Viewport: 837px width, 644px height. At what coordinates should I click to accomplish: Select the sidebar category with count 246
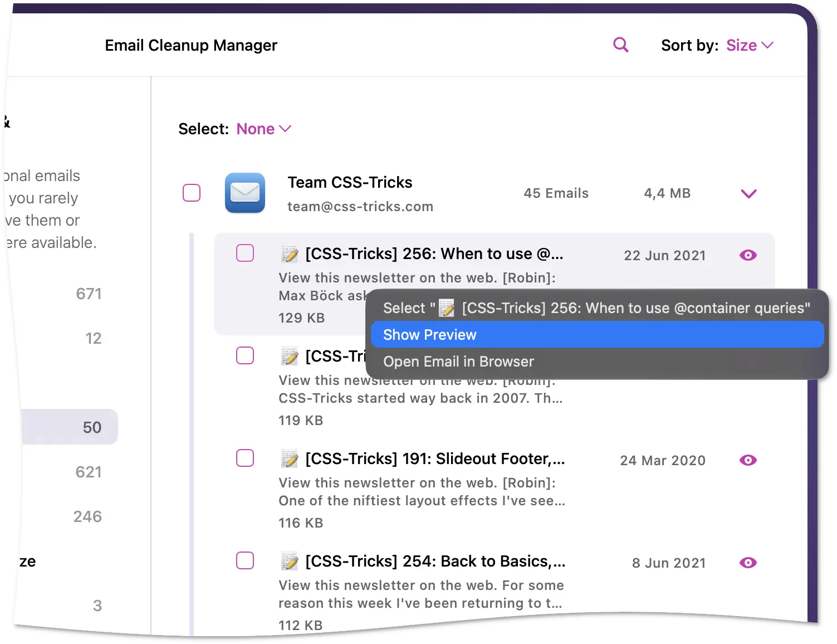click(87, 516)
